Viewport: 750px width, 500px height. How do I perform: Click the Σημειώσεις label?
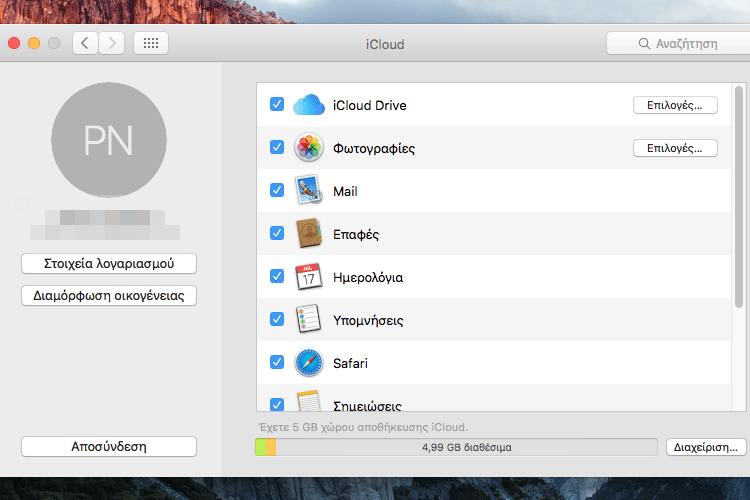(x=367, y=406)
